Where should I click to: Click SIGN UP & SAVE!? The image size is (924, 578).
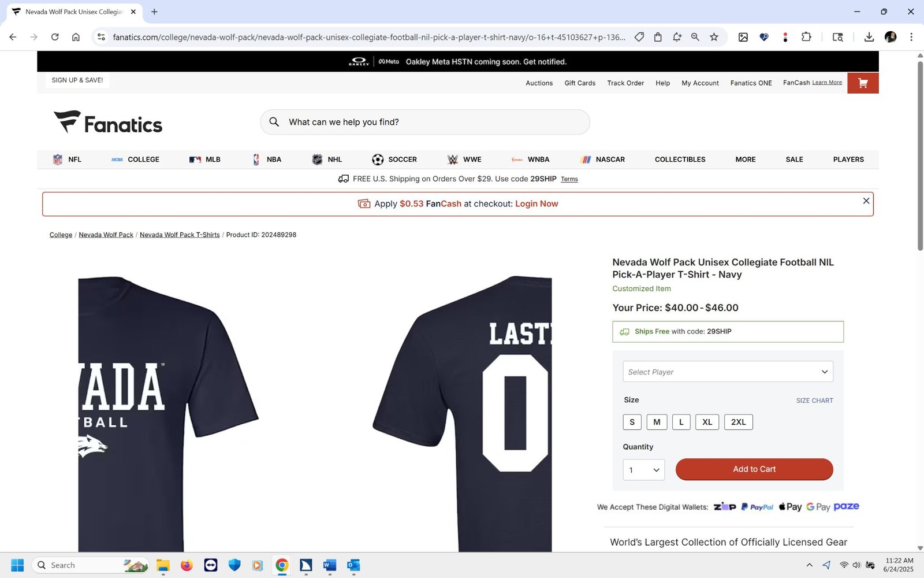[77, 80]
